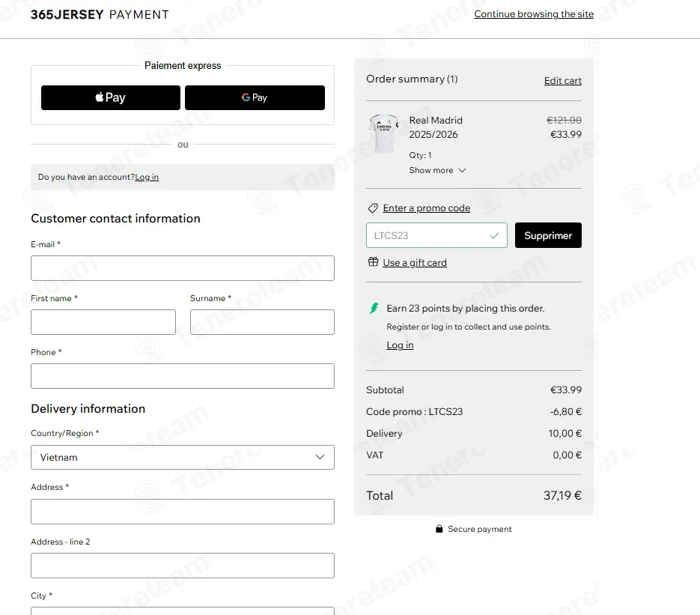Focus the Address - line 2 field
The image size is (700, 615).
point(183,566)
